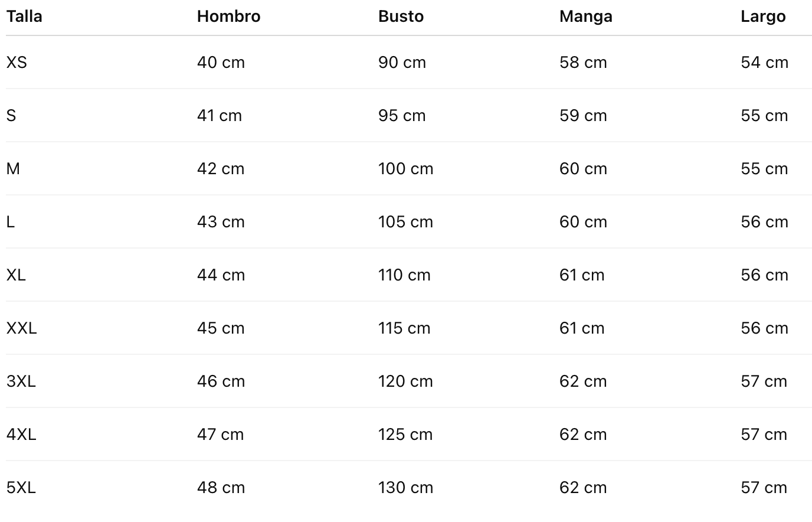Image resolution: width=812 pixels, height=522 pixels.
Task: Select the XXL size label
Action: 22,328
